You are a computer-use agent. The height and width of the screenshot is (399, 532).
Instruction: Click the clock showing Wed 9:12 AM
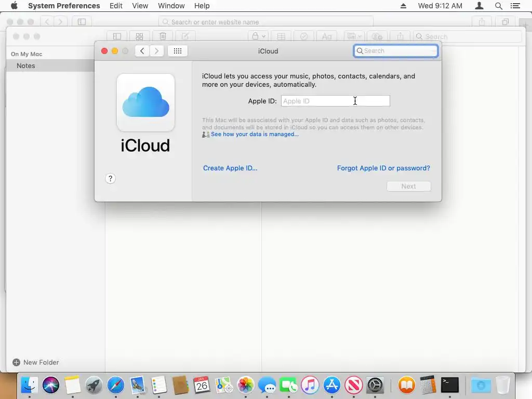pos(440,6)
